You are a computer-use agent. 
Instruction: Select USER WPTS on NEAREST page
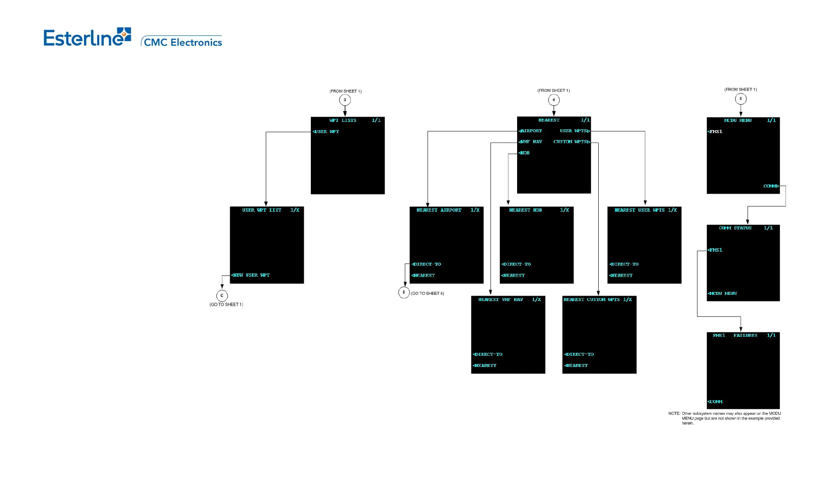point(575,131)
